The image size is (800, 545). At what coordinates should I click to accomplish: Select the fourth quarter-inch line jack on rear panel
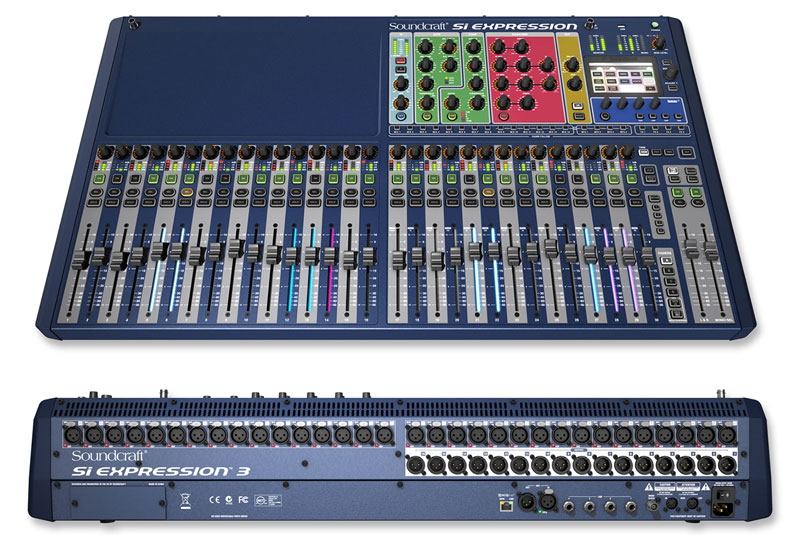pyautogui.click(x=631, y=506)
